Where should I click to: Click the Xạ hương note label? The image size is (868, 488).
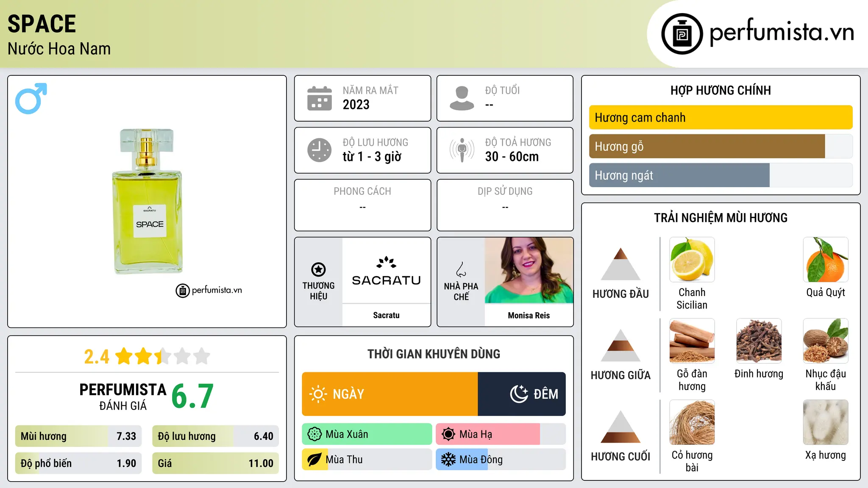(826, 455)
